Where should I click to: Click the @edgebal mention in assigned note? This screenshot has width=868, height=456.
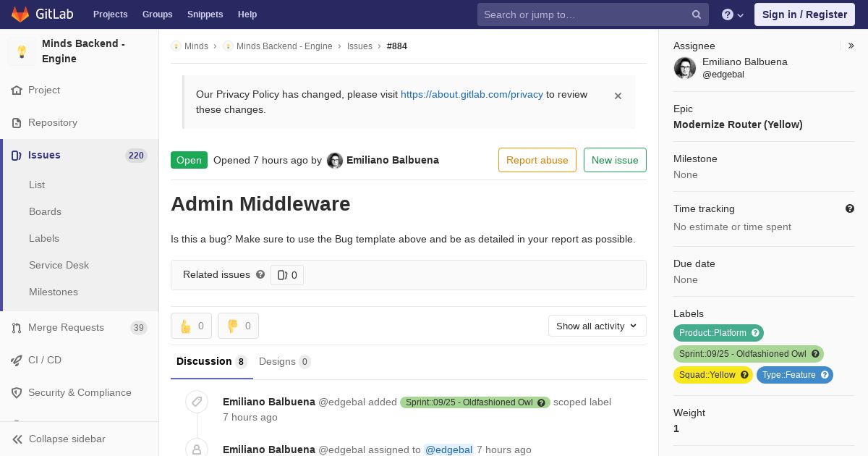(x=448, y=450)
